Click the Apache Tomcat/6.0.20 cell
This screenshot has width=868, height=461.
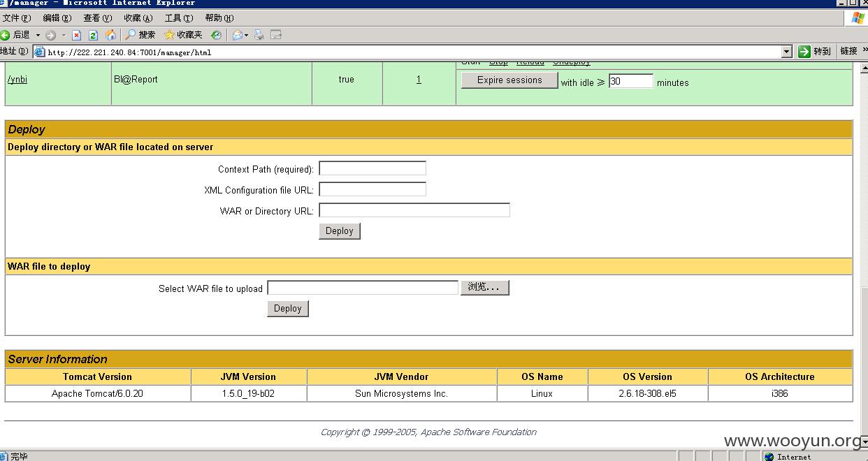click(98, 393)
